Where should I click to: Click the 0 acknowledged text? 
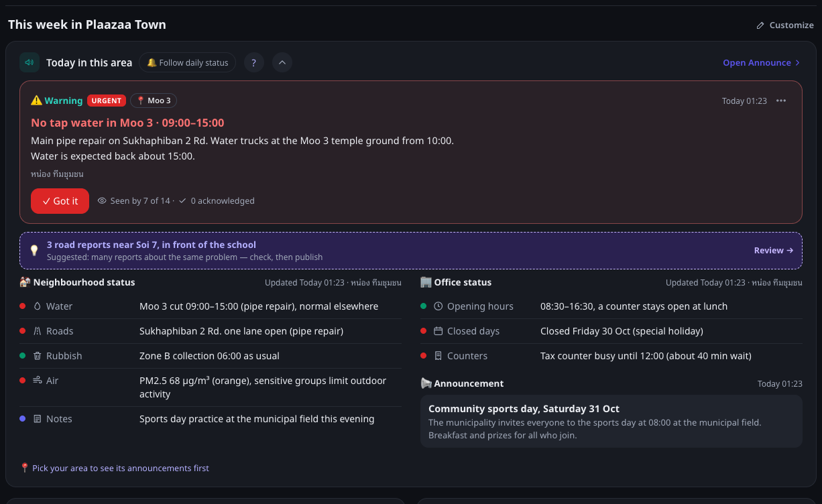point(223,201)
